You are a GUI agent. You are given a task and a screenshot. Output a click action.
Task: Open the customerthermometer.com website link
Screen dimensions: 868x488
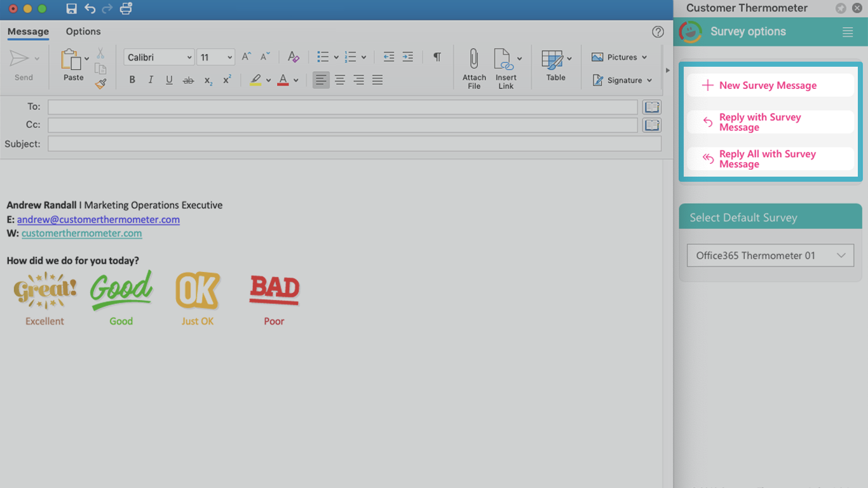[82, 234]
